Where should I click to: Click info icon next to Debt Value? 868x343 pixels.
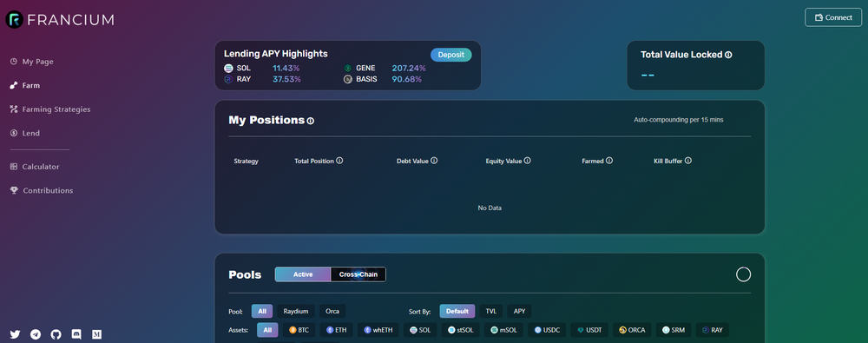[x=434, y=161]
